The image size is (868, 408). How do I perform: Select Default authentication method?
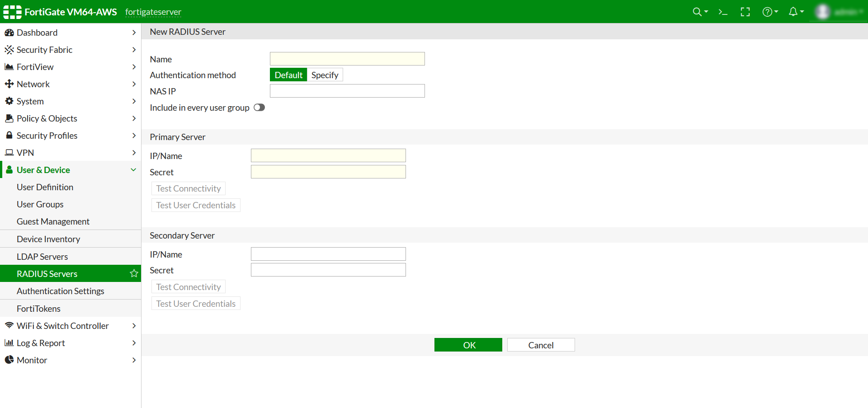288,75
